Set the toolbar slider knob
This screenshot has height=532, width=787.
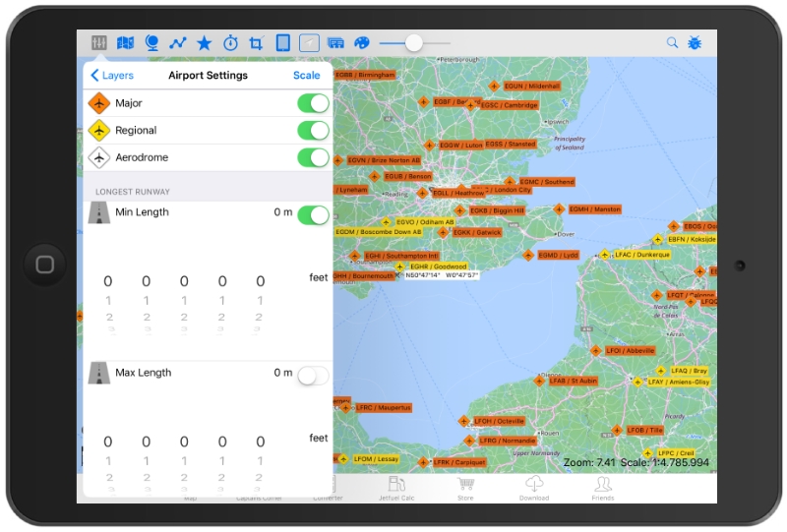(413, 43)
